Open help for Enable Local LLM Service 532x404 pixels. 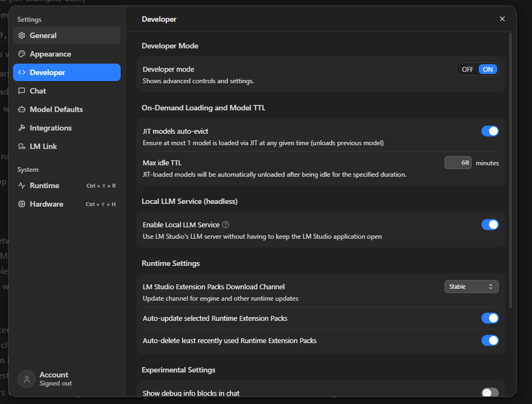tap(226, 225)
